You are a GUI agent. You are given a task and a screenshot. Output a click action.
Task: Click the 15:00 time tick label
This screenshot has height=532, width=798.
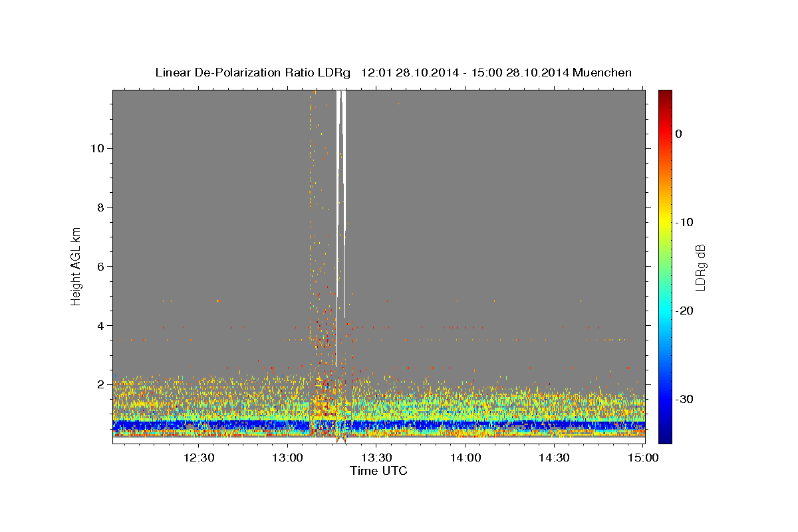pos(643,458)
